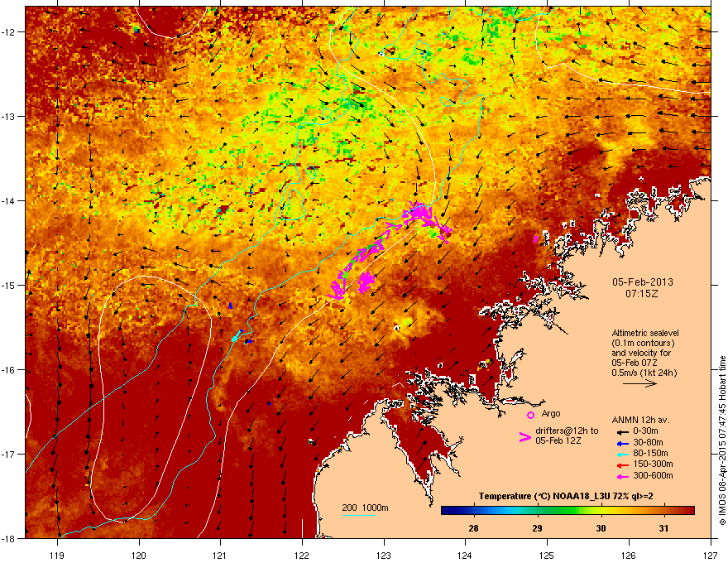Viewport: 728px width, 563px height.
Task: Click the '0.5m/s (1kt 24h)' scale text
Action: [644, 373]
